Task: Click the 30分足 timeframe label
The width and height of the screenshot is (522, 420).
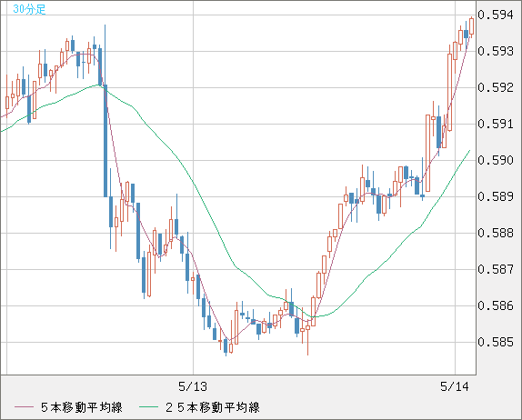Action: (x=29, y=9)
